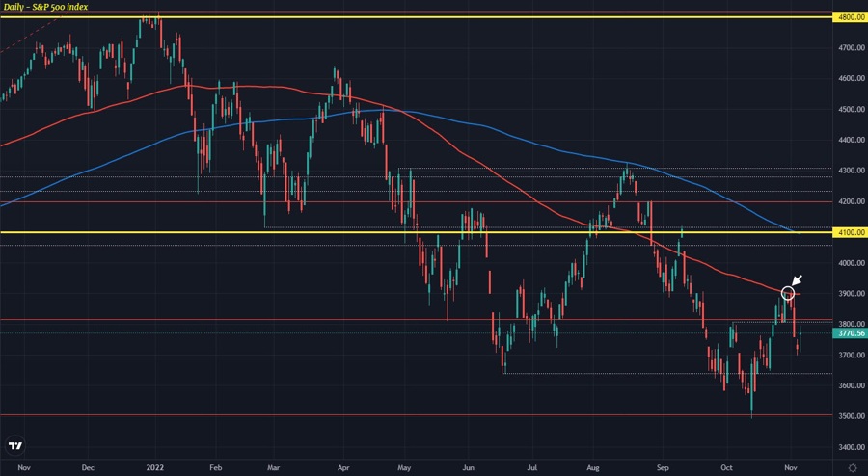Select the 4000.00 price axis value
This screenshot has height=476, width=868.
coord(852,263)
